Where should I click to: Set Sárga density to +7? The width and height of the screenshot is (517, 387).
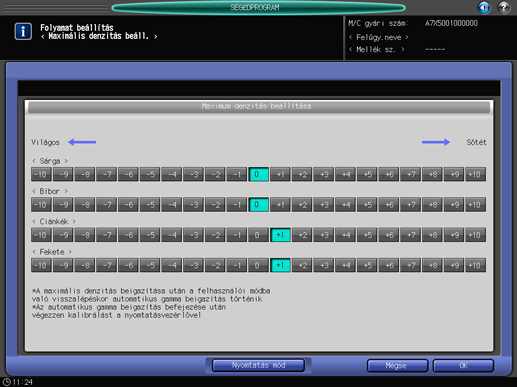(x=411, y=174)
